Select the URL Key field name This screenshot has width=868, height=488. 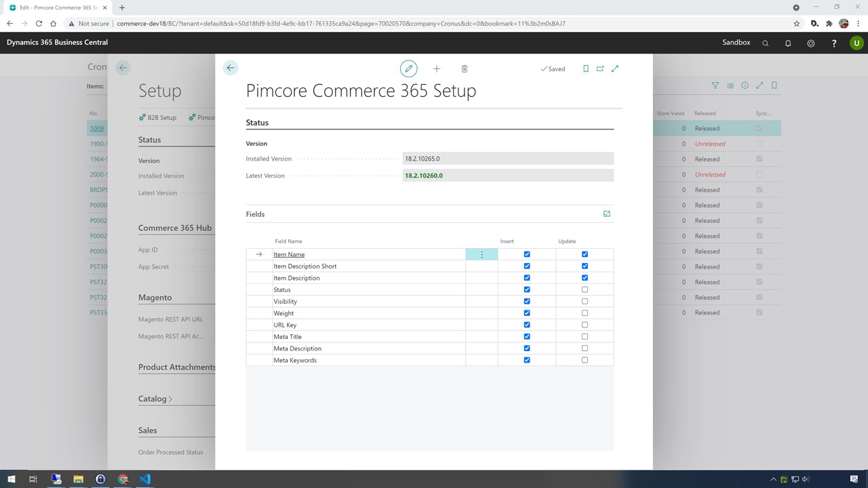tap(285, 325)
